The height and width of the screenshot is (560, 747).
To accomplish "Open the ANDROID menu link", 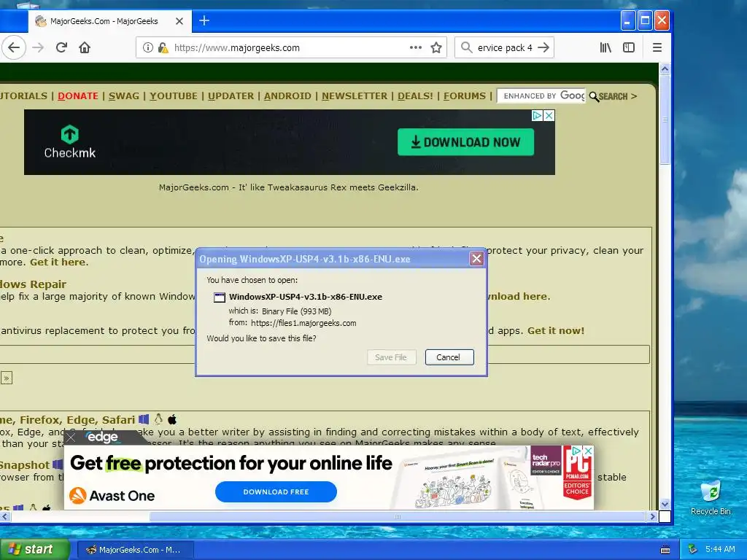I will coord(287,96).
